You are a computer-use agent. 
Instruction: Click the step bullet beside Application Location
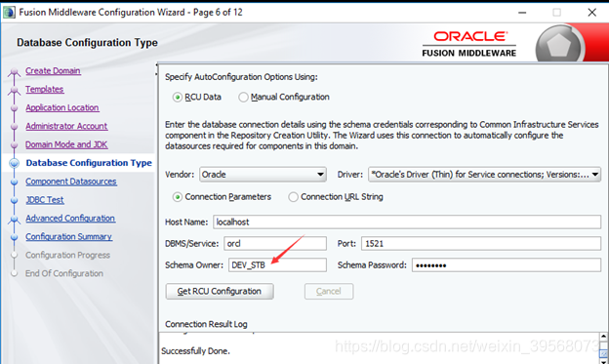[x=15, y=108]
